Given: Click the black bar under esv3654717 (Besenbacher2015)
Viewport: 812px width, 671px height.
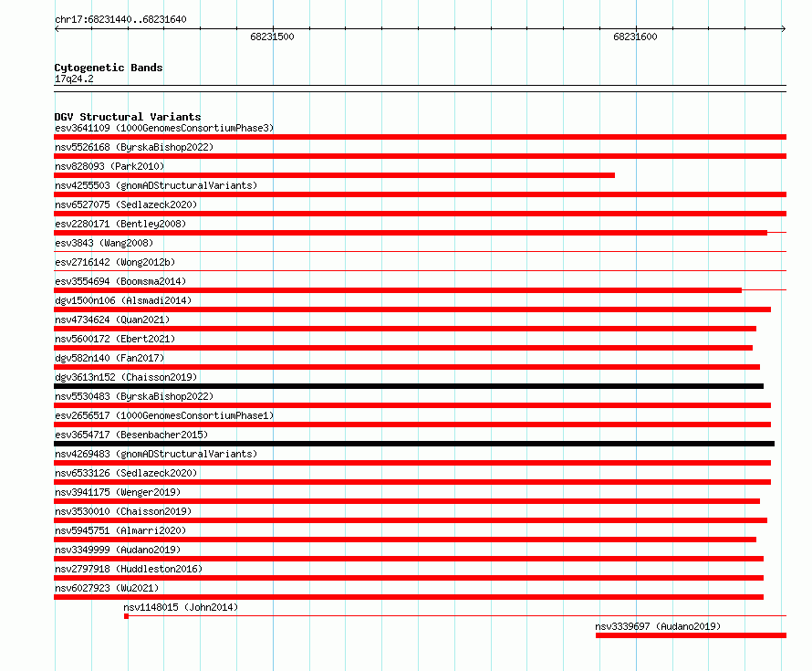Looking at the screenshot, I should 414,444.
